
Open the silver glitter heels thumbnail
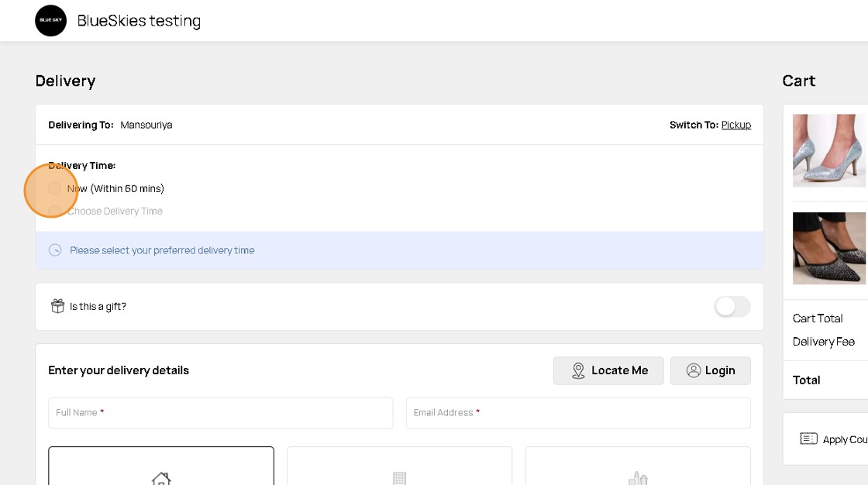click(829, 150)
